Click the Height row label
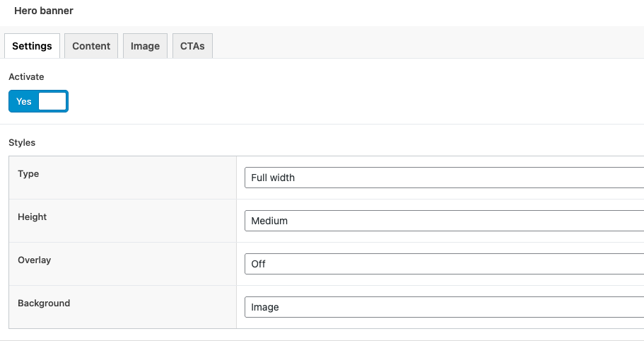This screenshot has height=341, width=644. click(x=32, y=217)
